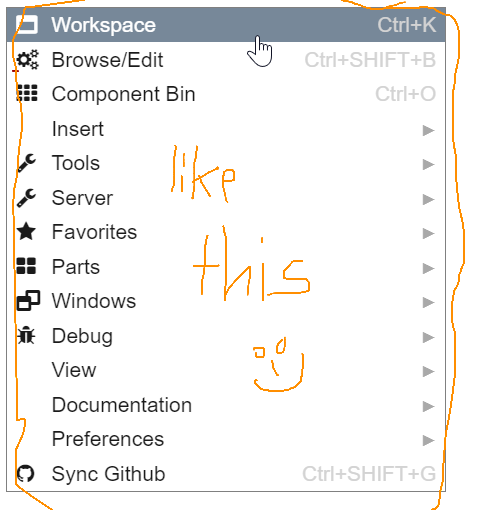Click the Workspace window icon
Viewport: 478px width, 510px height.
(x=27, y=25)
